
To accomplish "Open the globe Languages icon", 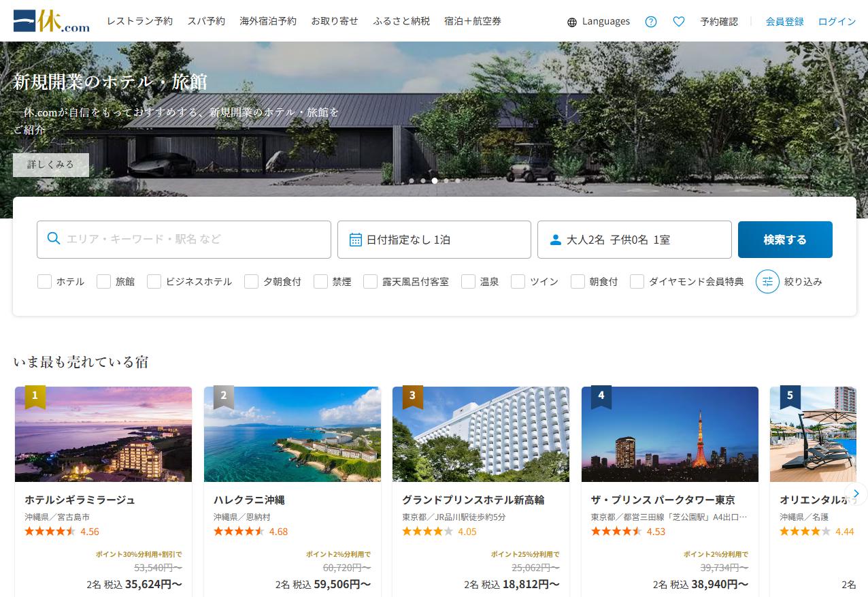I will 572,22.
